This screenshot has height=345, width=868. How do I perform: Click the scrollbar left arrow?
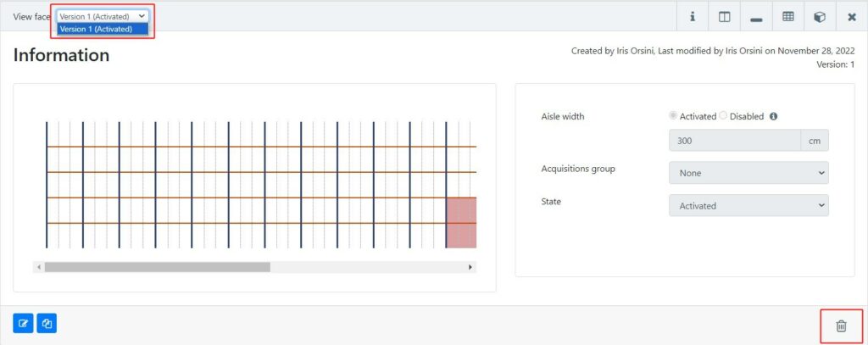[x=39, y=267]
